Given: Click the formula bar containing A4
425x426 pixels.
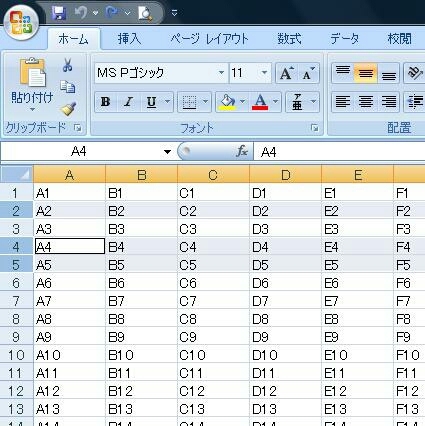Looking at the screenshot, I should tap(339, 152).
